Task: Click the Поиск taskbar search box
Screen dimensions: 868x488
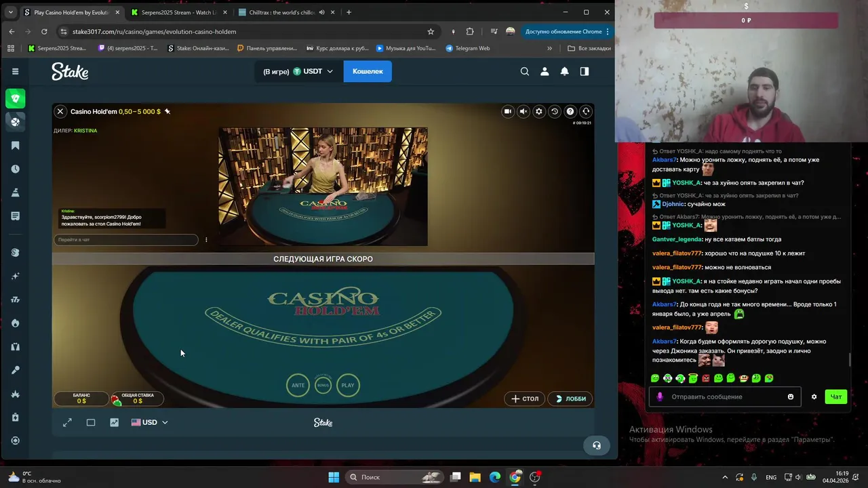Action: 395,477
